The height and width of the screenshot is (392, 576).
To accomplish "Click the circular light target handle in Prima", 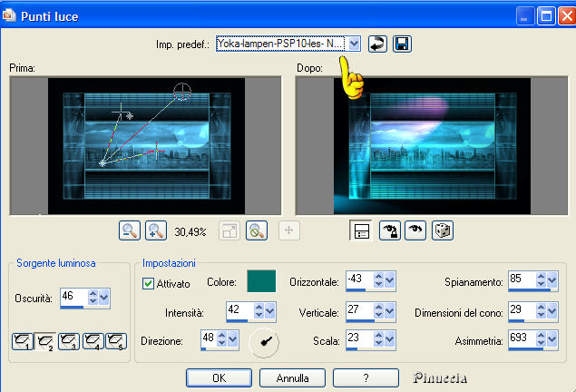I will (x=182, y=92).
